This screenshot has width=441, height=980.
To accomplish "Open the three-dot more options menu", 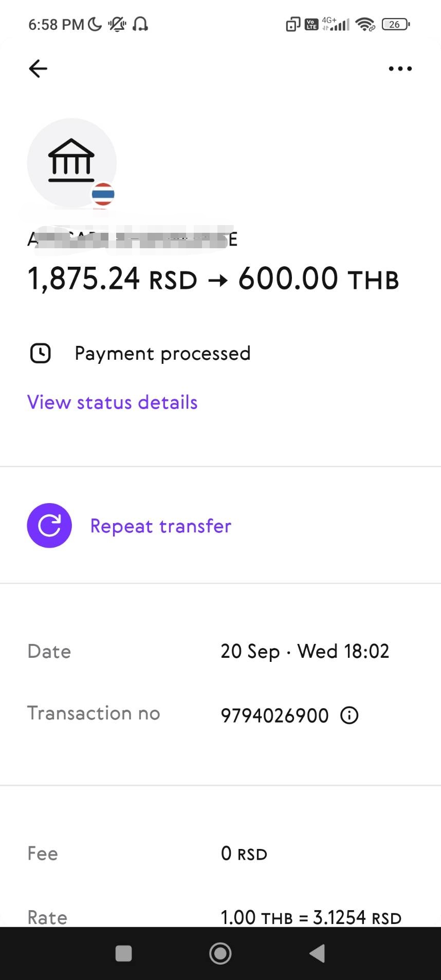I will click(x=400, y=68).
